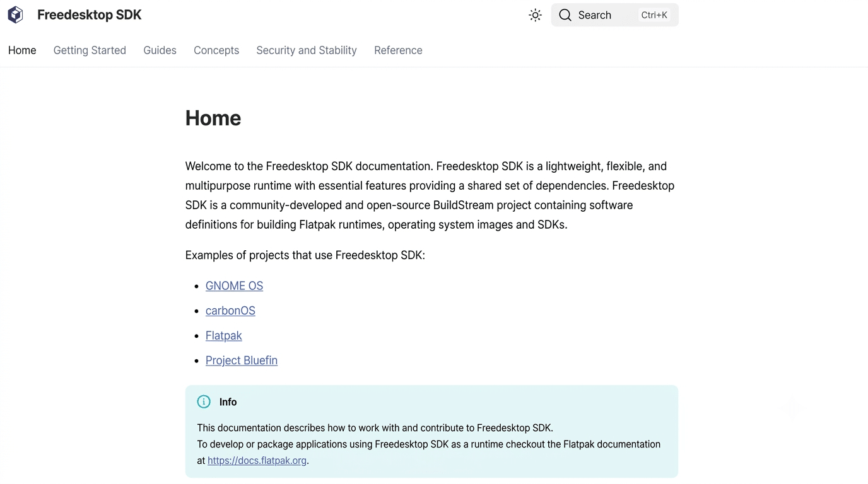Open the carbonOS link
Screen dimensions: 868x484
pyautogui.click(x=230, y=311)
